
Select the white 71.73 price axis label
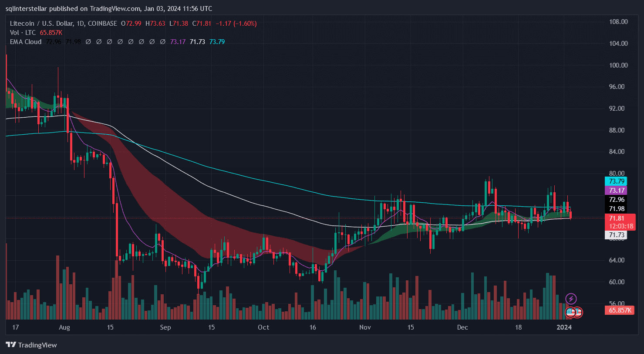coord(617,235)
